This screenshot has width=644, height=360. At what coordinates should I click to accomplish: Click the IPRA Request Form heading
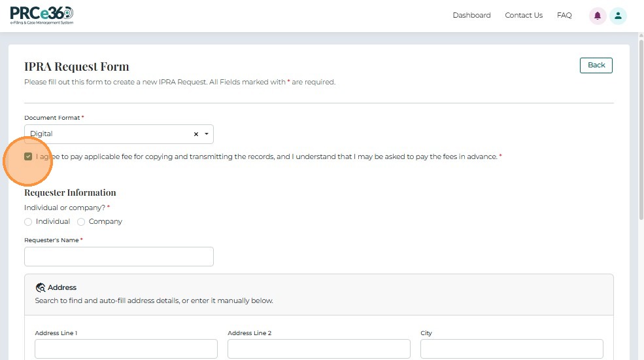[76, 67]
